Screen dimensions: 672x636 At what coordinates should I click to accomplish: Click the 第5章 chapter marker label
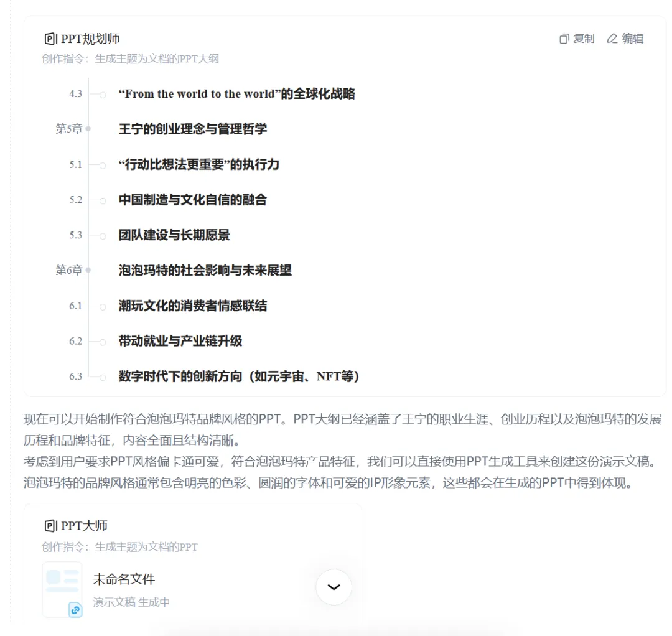[x=69, y=129]
